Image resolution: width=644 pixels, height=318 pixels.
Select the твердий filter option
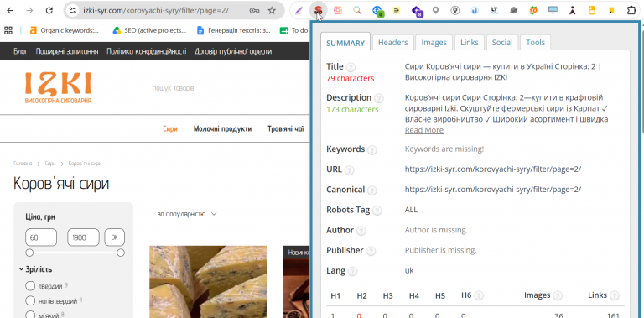30,286
